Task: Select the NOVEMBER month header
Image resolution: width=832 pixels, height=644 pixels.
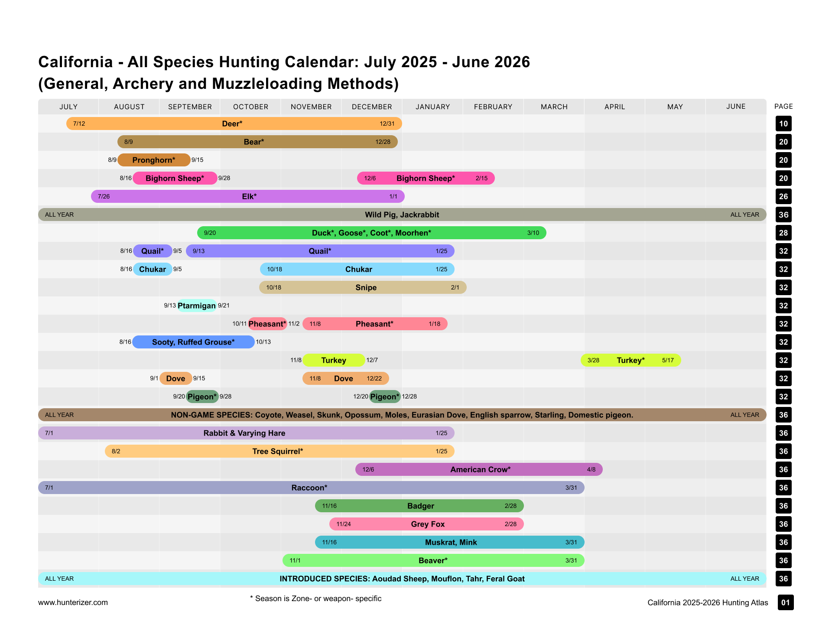Action: [x=311, y=107]
